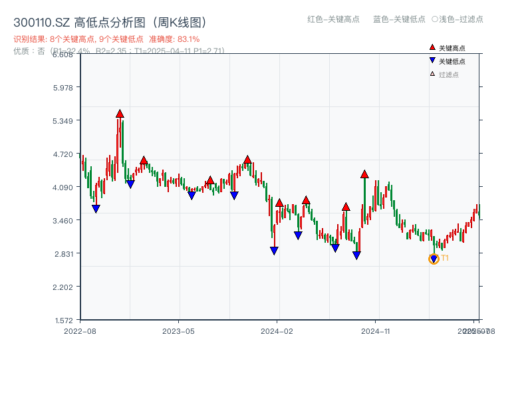Click the 2024-02 x-axis label
532x399 pixels.
click(277, 331)
